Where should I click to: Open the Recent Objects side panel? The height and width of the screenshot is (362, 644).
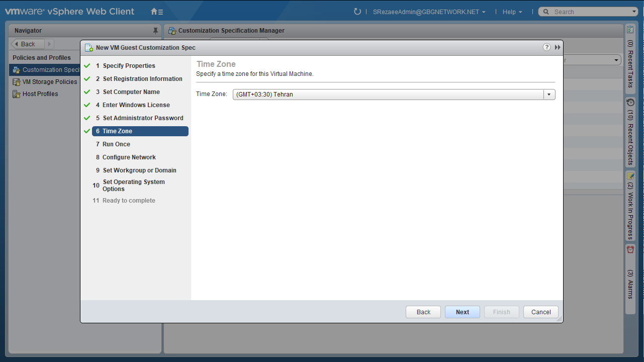tap(630, 132)
